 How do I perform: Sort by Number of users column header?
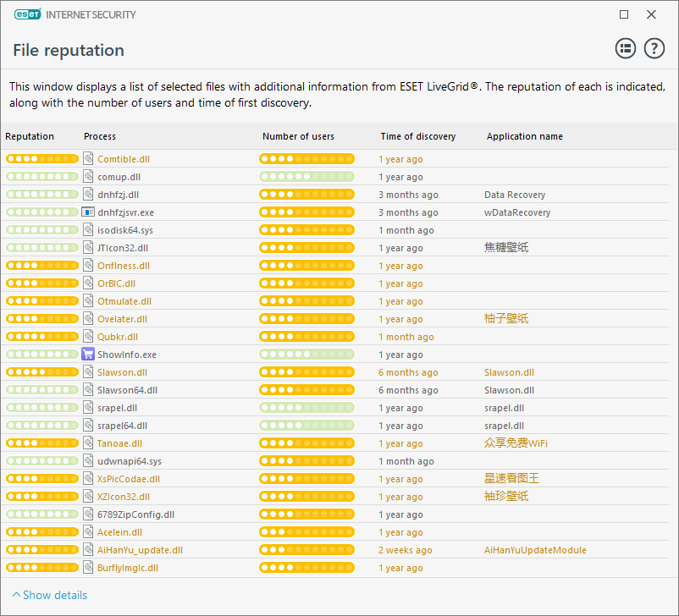tap(298, 136)
